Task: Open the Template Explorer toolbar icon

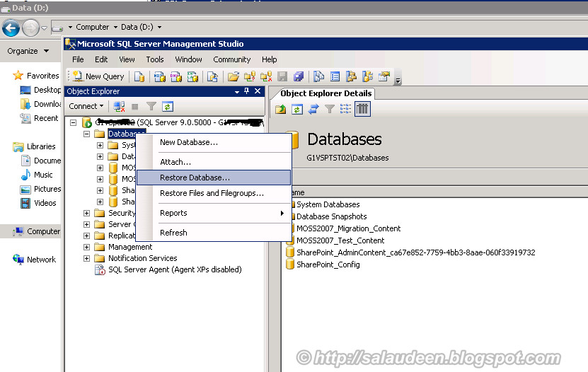Action: [x=367, y=76]
